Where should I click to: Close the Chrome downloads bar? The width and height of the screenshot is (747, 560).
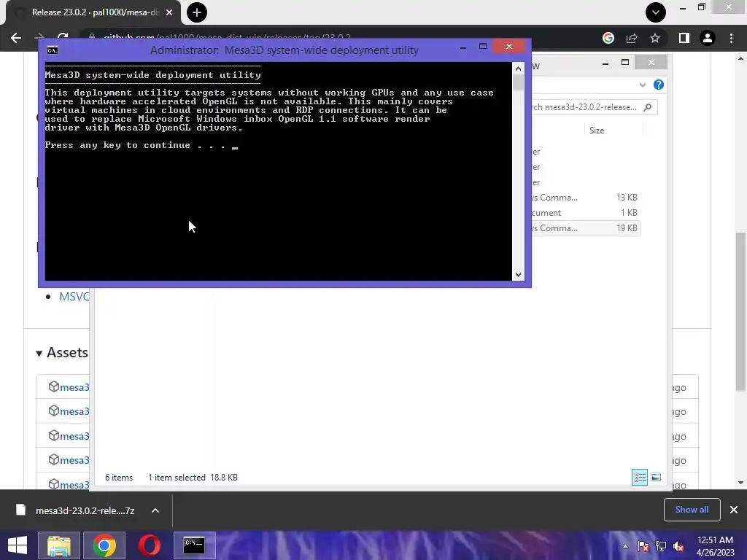(x=734, y=510)
